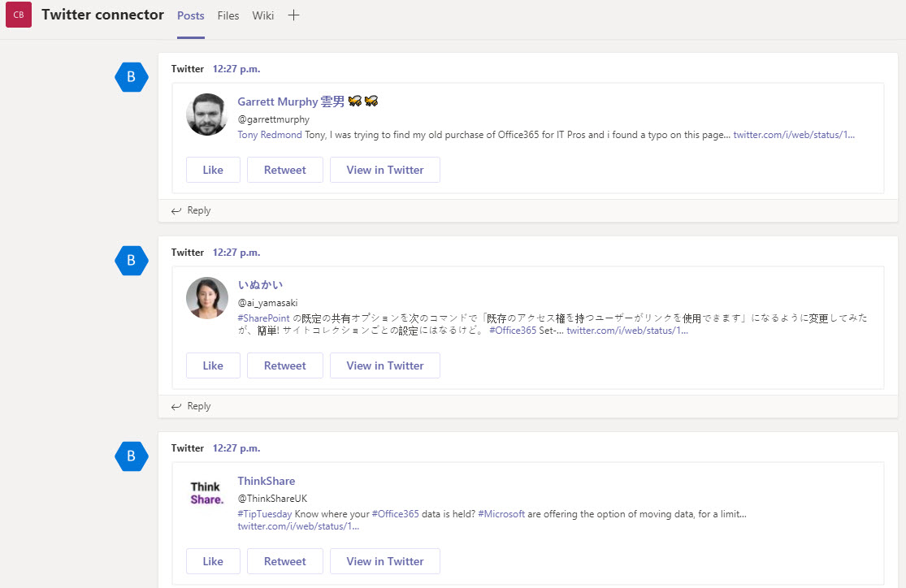Click 12:27 p.m. timestamp on ai_yamasaki post
This screenshot has width=906, height=588.
[x=236, y=253]
